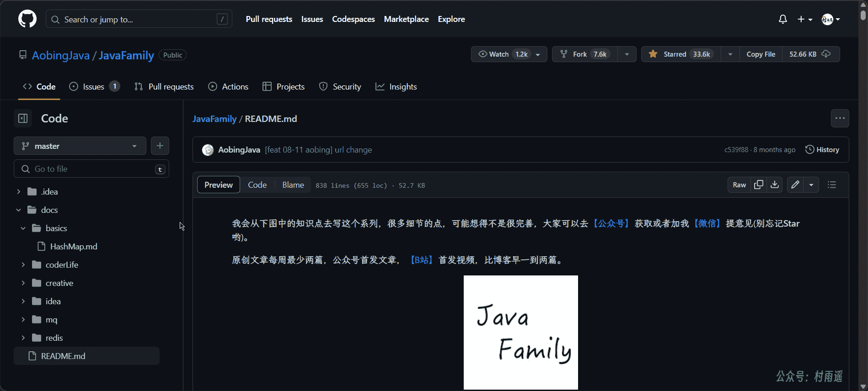This screenshot has width=868, height=391.
Task: Expand the mq folder chevron
Action: [x=23, y=319]
